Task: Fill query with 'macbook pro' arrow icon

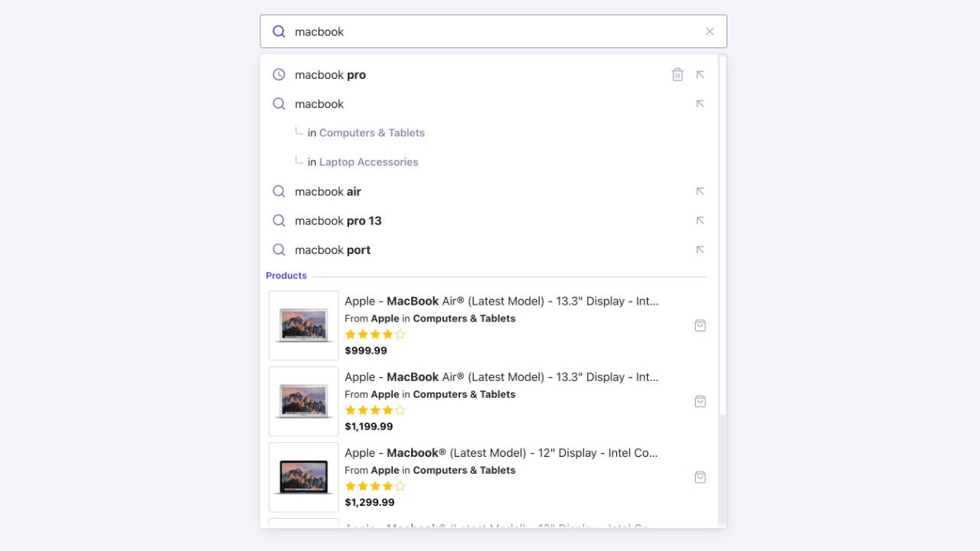Action: (x=700, y=75)
